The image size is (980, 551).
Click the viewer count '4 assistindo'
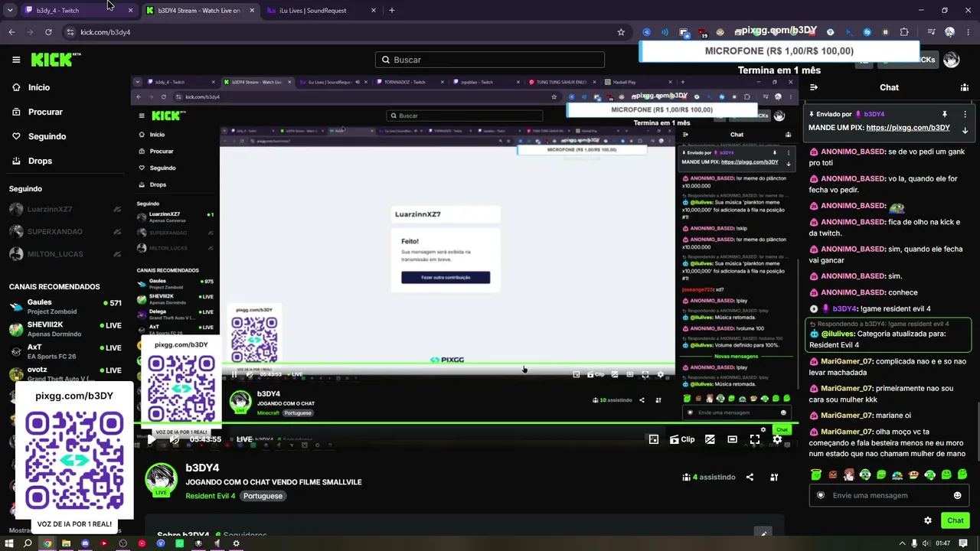pyautogui.click(x=709, y=477)
